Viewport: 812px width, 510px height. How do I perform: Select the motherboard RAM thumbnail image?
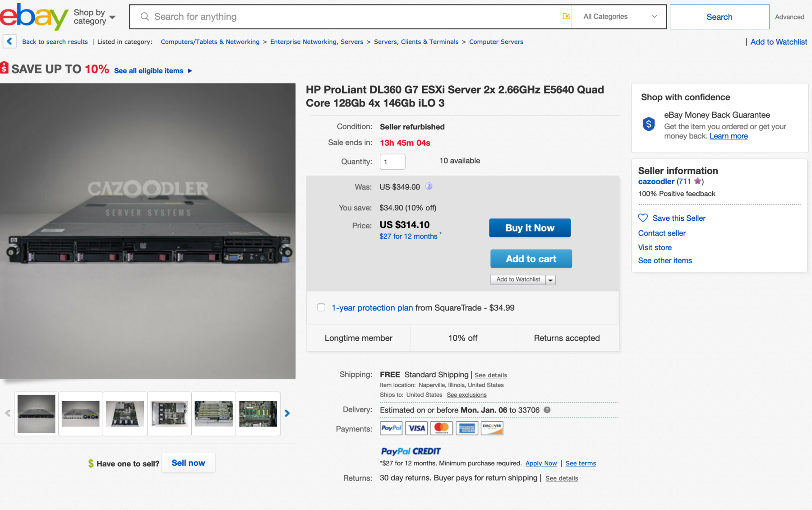258,413
